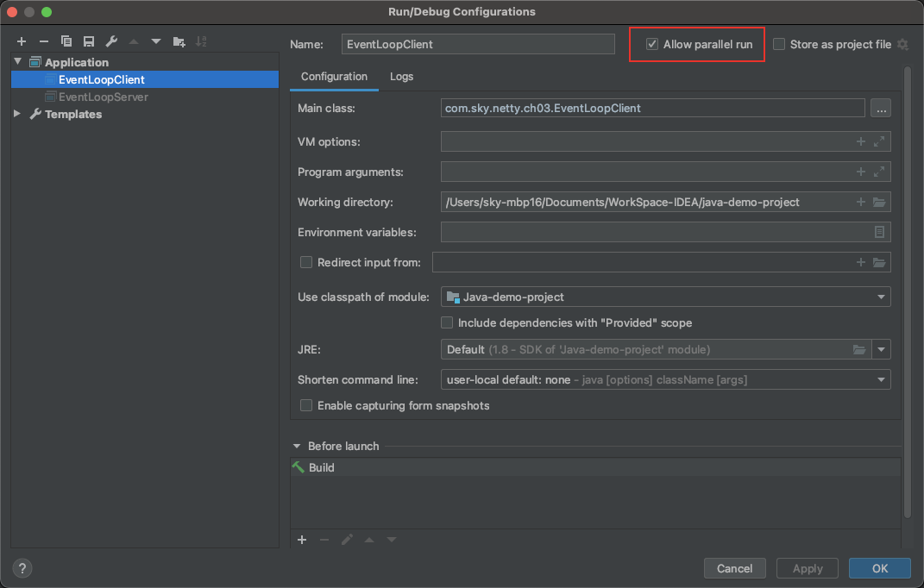Select EventLoopServer configuration in the tree
The height and width of the screenshot is (588, 924).
click(x=103, y=97)
